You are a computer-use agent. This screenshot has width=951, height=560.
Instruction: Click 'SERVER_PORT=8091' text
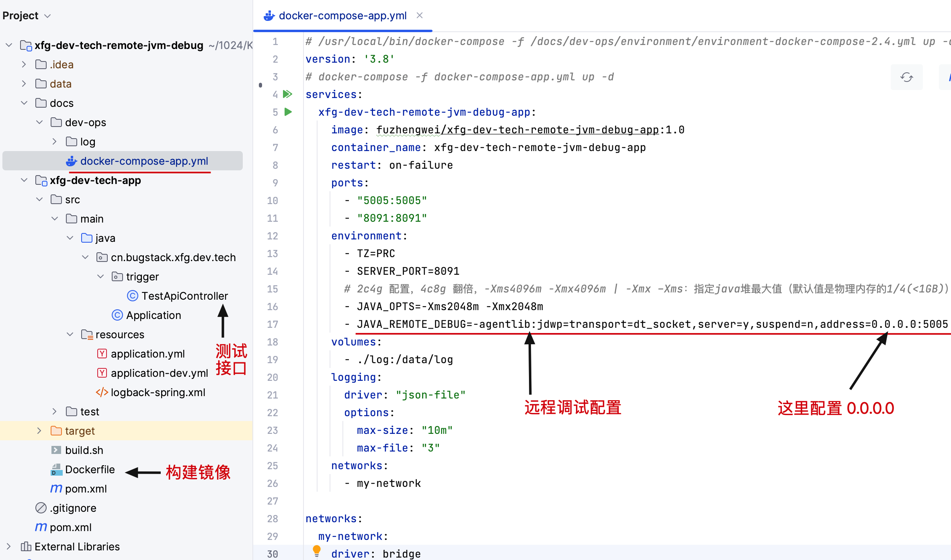tap(408, 271)
